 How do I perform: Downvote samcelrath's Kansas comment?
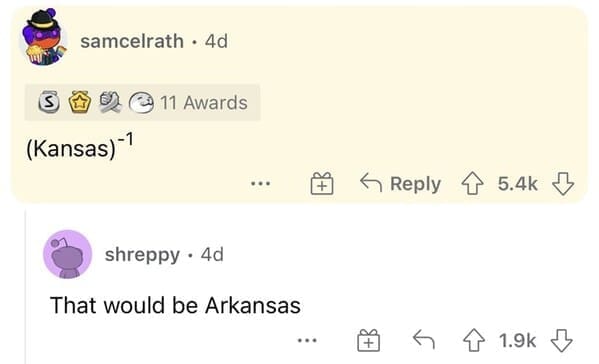(x=563, y=184)
